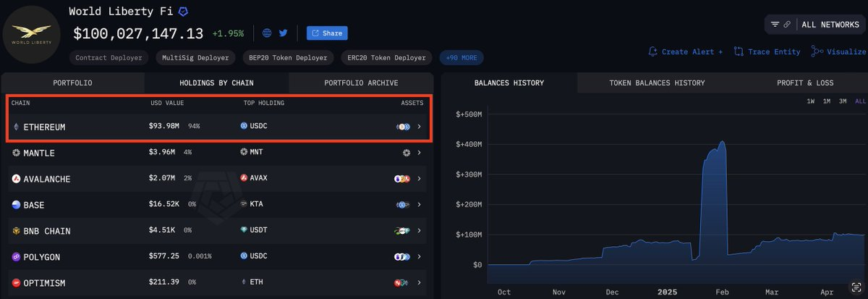The height and width of the screenshot is (299, 868).
Task: Click the link icon beside ALL NETWORKS
Action: 787,25
